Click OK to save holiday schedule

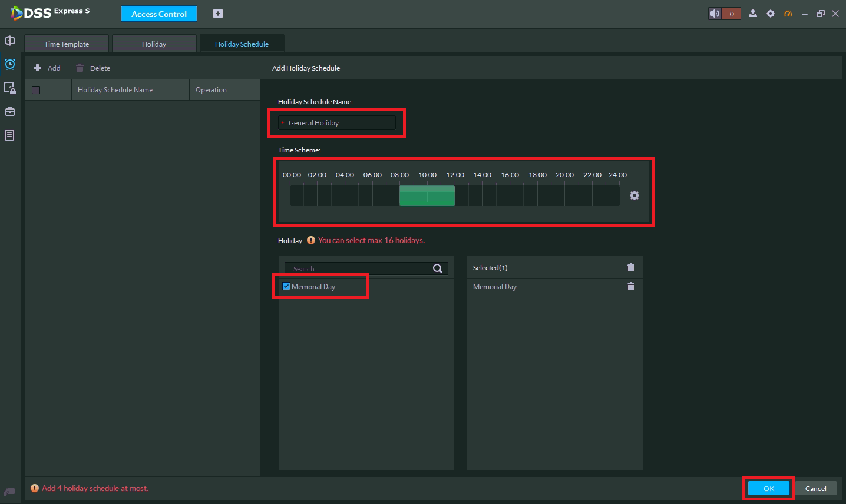[768, 488]
